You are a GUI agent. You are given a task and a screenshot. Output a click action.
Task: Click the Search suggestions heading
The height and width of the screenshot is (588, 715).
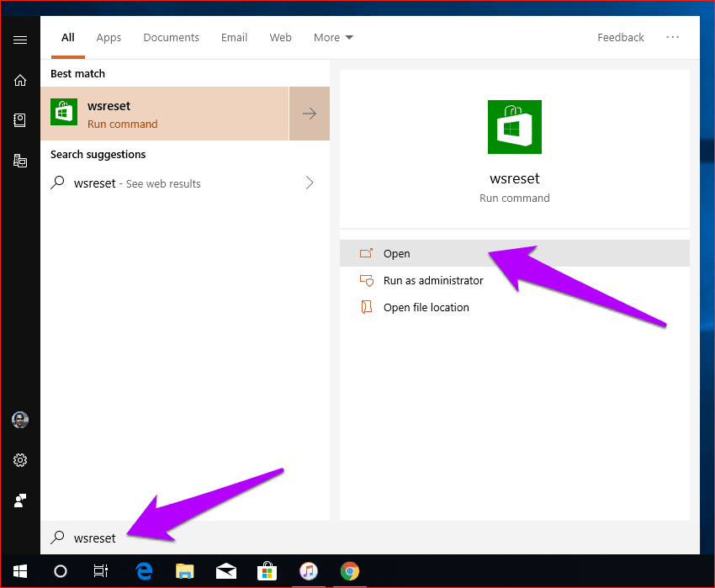98,154
